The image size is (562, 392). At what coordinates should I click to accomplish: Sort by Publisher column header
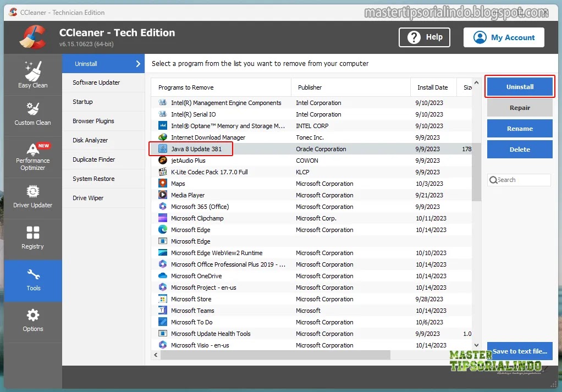[350, 87]
